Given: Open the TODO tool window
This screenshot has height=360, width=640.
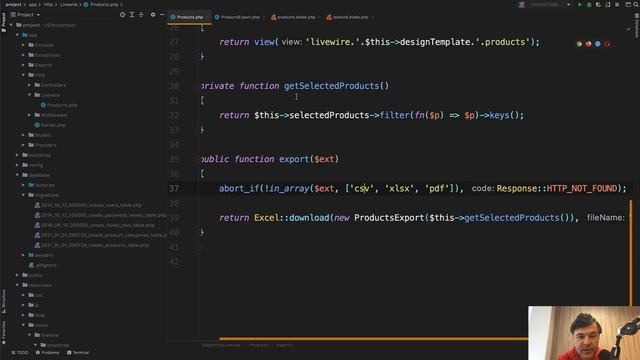Looking at the screenshot, I should 20,353.
